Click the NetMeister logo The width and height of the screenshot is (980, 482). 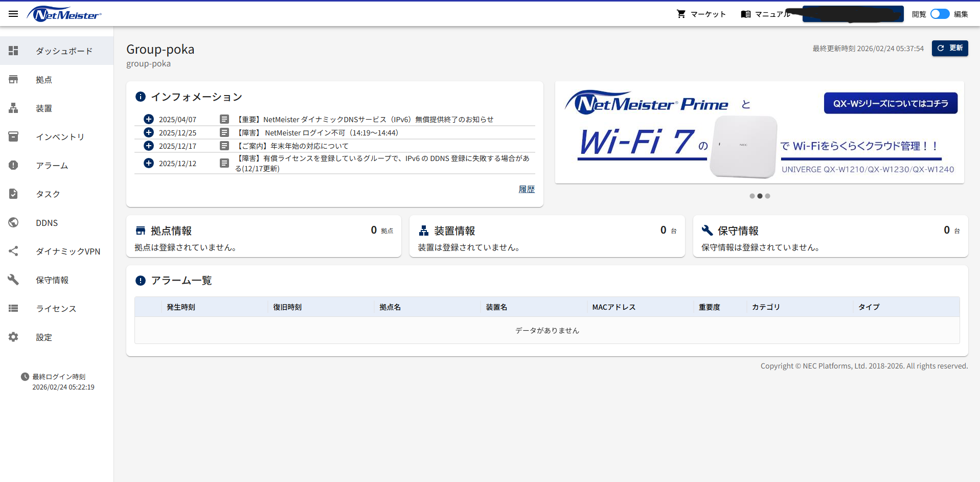[x=64, y=14]
